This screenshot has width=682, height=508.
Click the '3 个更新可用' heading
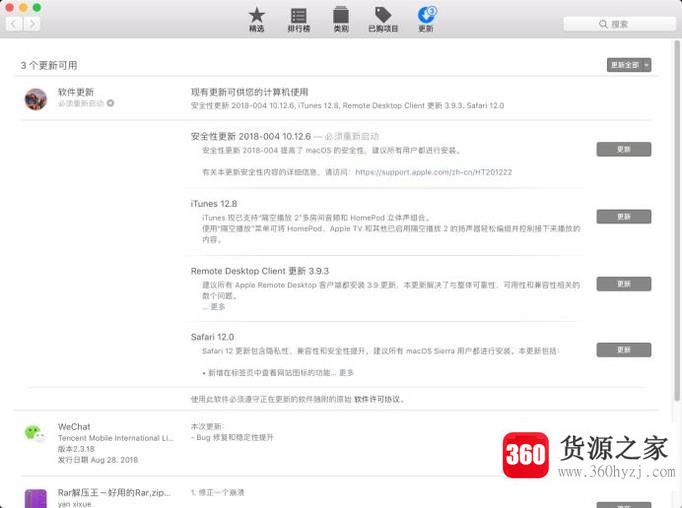pos(49,65)
